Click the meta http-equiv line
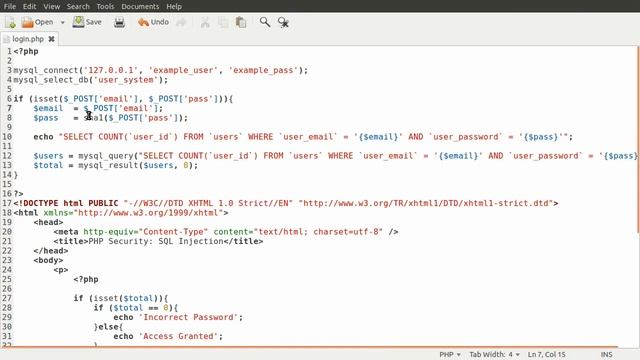Screen dimensions: 640x360 (x=226, y=232)
